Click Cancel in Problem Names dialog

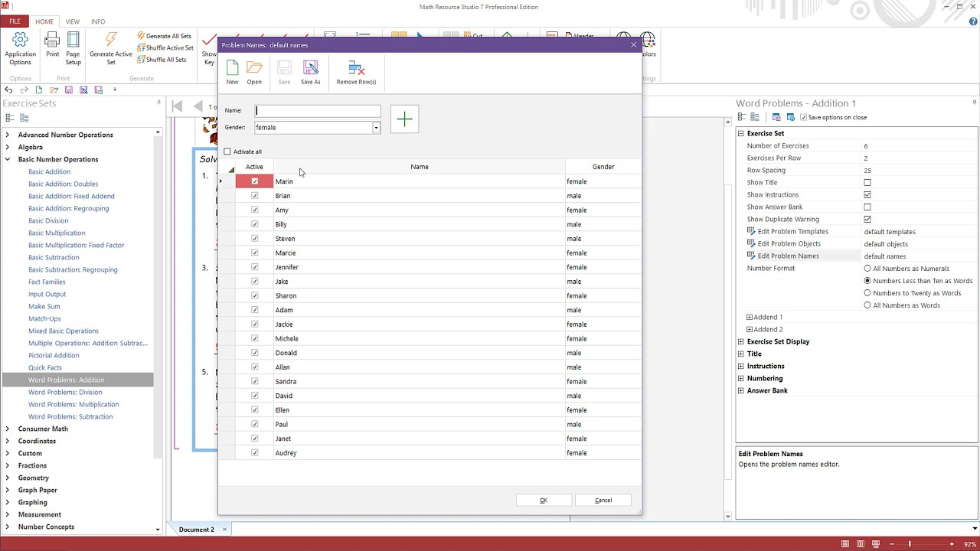click(603, 500)
